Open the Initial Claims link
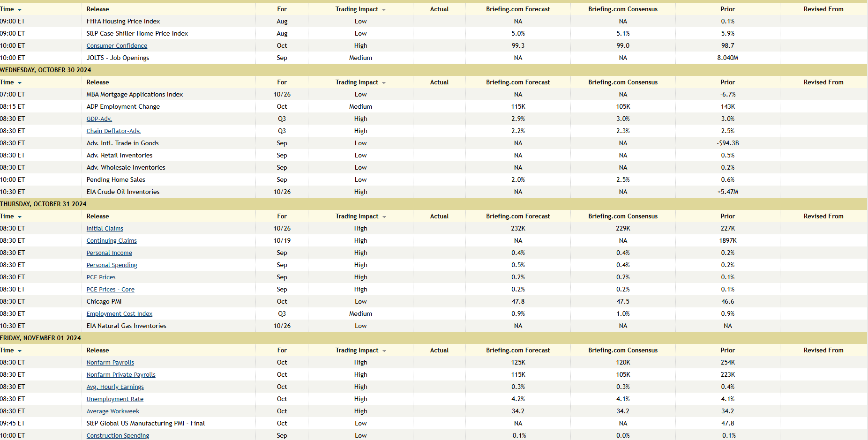 [105, 228]
